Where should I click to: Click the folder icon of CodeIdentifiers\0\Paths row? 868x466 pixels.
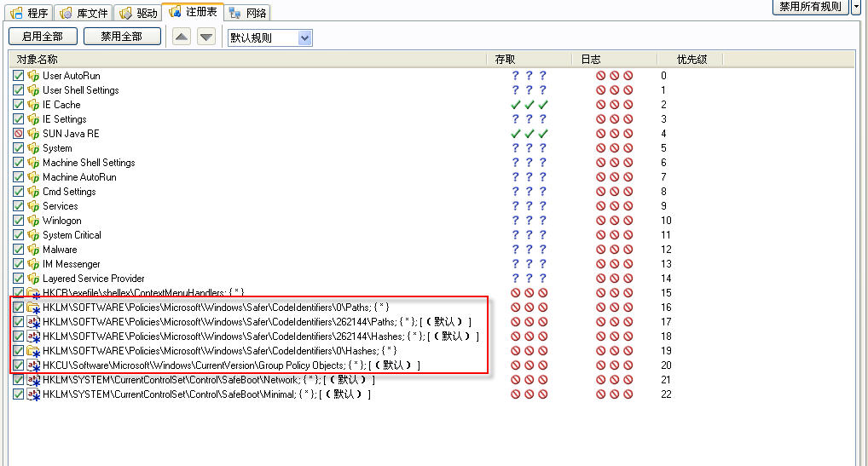click(x=33, y=308)
